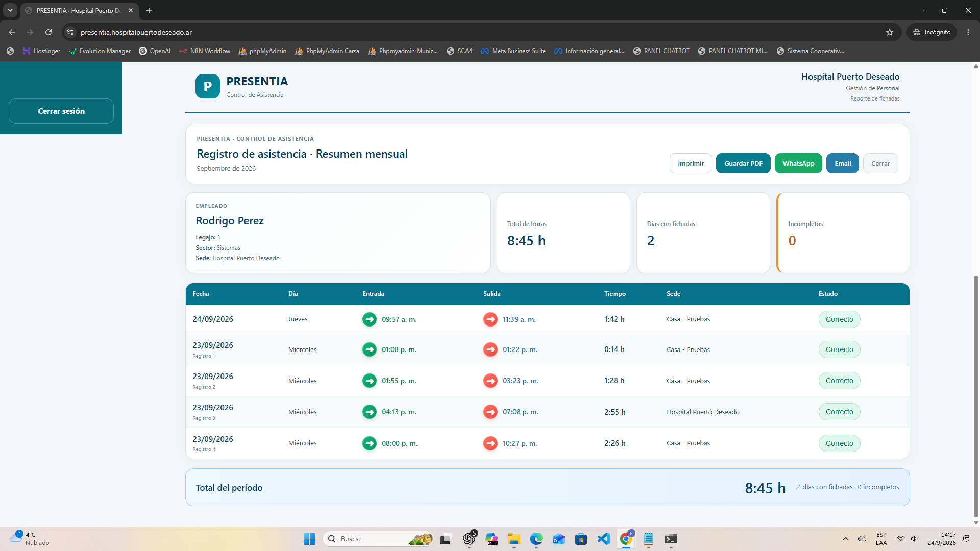Open Hostinger bookmark
The image size is (980, 551).
pos(41,51)
